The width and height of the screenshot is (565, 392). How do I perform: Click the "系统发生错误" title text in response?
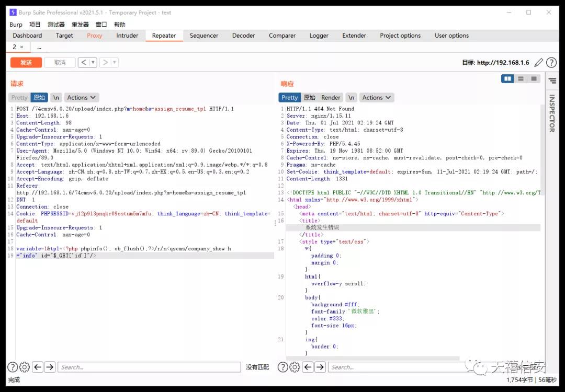coord(322,227)
